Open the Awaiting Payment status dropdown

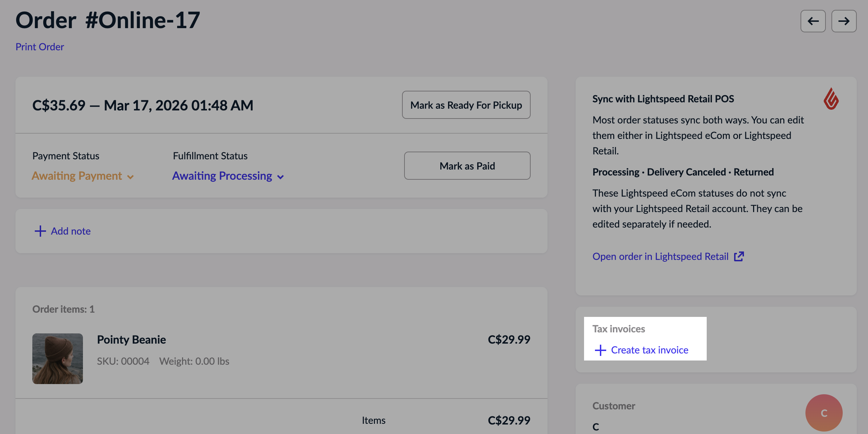pyautogui.click(x=83, y=176)
